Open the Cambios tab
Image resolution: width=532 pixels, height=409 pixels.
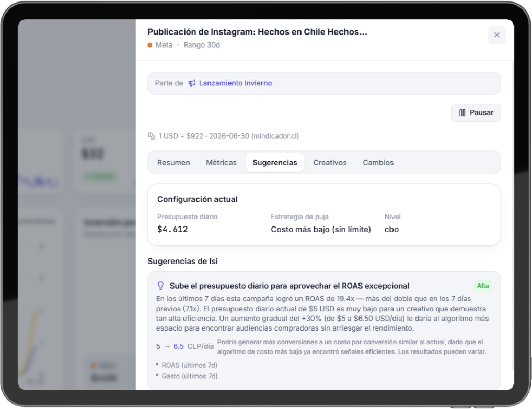378,163
